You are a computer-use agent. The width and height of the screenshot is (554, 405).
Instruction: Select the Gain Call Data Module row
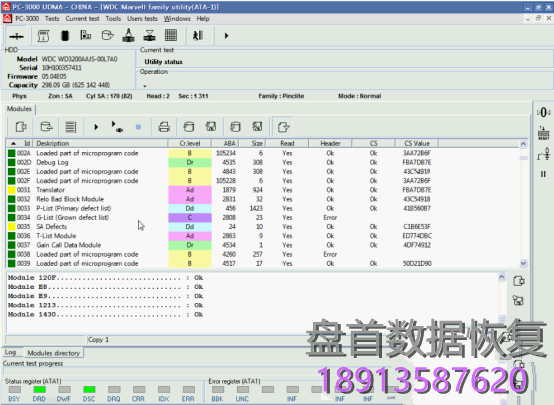click(x=262, y=245)
